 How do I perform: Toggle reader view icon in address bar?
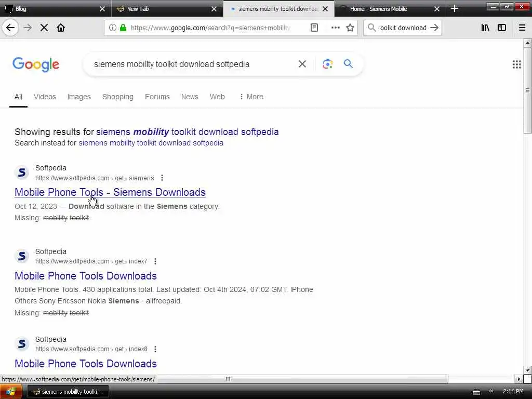pyautogui.click(x=314, y=28)
